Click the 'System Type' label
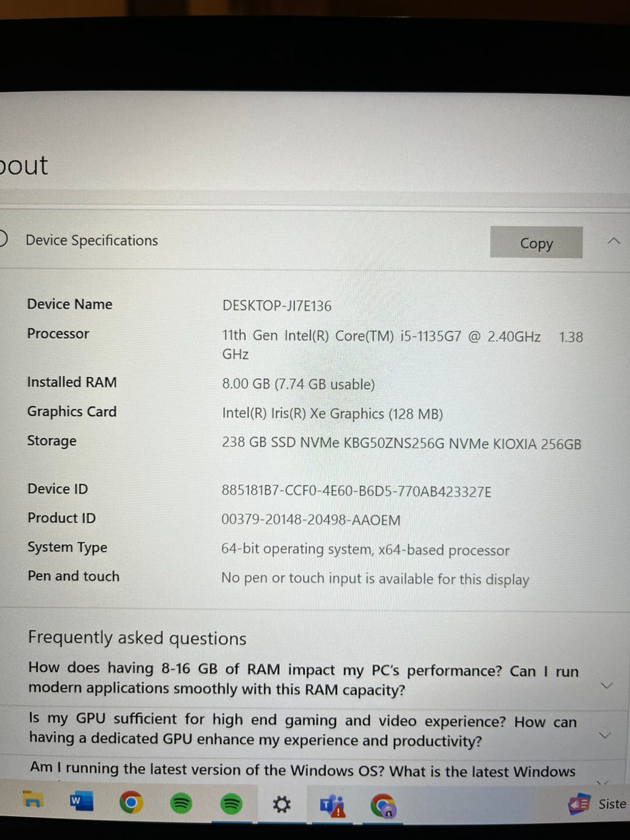This screenshot has width=630, height=840. 68,547
